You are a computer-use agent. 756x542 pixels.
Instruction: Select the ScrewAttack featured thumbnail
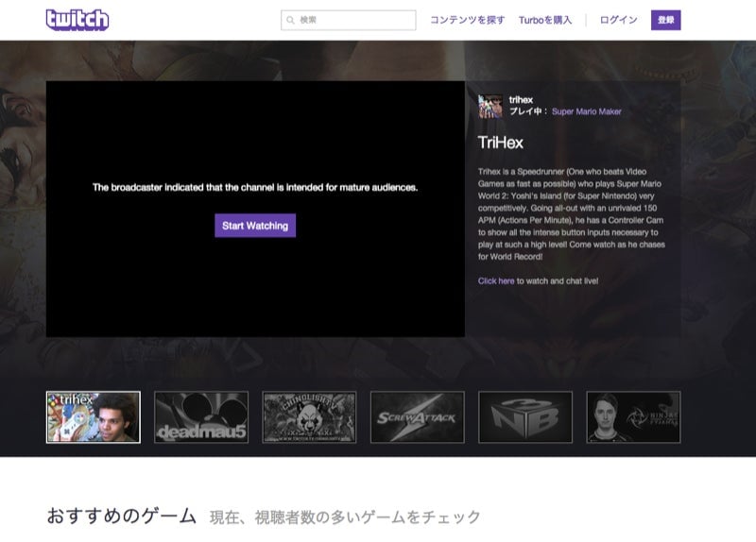pyautogui.click(x=417, y=417)
